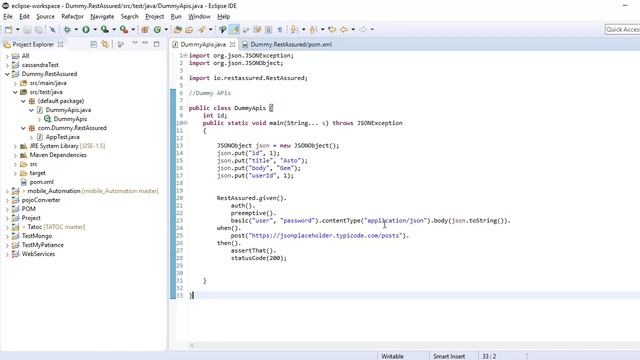
Task: Expand the mobile_Automation project
Action: click(x=7, y=191)
